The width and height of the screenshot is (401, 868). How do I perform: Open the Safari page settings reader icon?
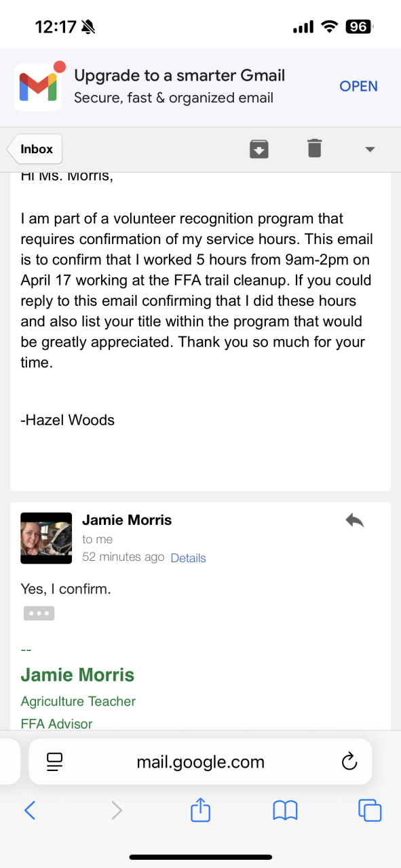click(x=55, y=762)
